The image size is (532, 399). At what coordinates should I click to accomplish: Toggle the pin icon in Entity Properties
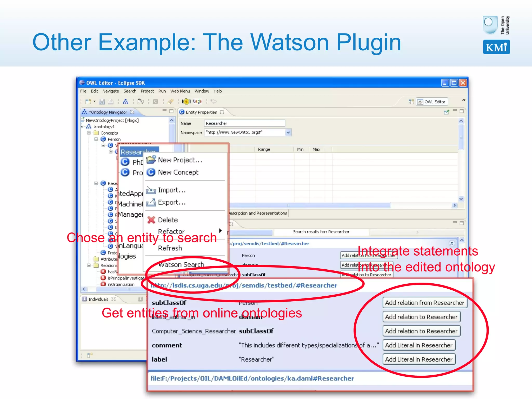(x=447, y=112)
